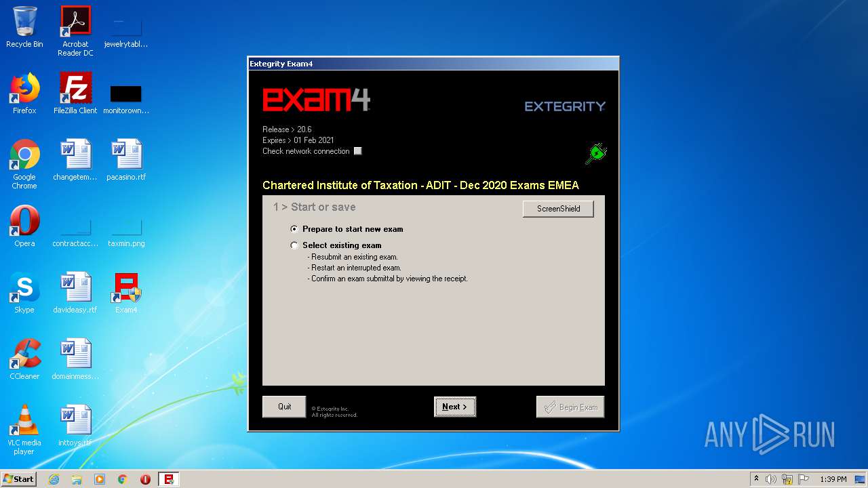Select existing exam radio button
Viewport: 868px width, 488px height.
294,245
